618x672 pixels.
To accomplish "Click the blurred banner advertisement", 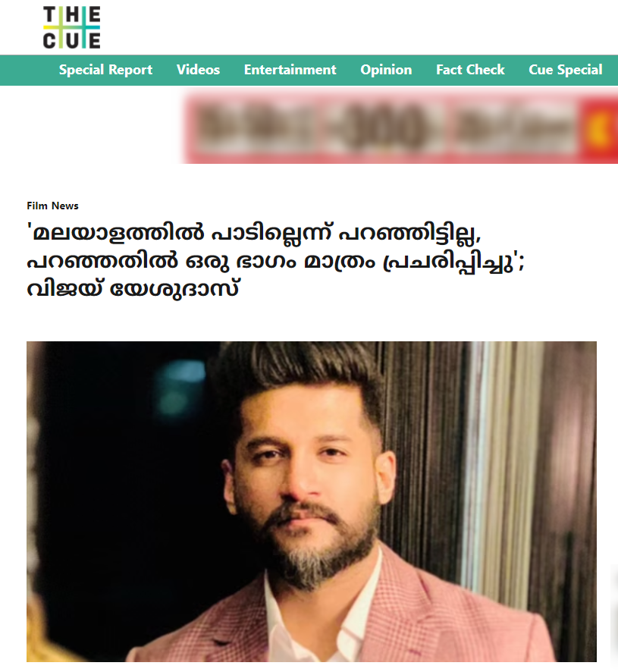I will click(x=400, y=128).
